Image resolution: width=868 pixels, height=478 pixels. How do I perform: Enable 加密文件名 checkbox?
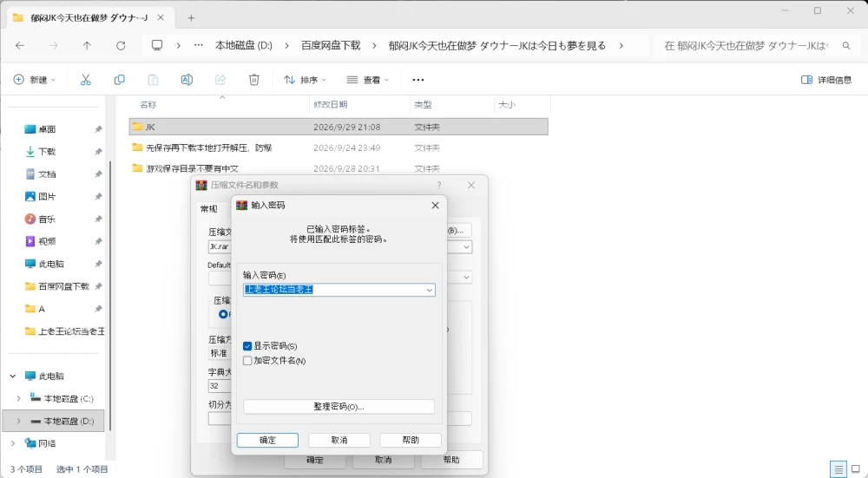point(247,360)
